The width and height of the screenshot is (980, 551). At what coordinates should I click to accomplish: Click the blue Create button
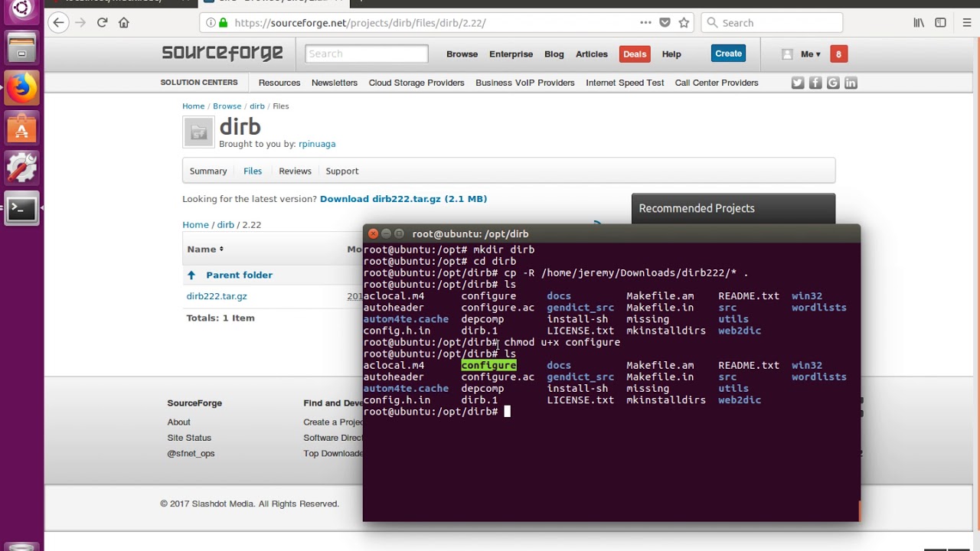coord(728,54)
